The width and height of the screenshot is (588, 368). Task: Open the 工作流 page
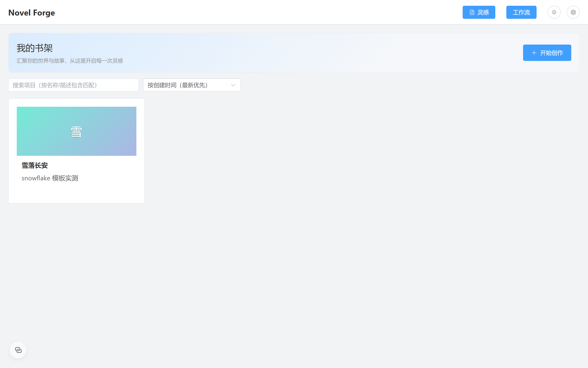(x=521, y=12)
